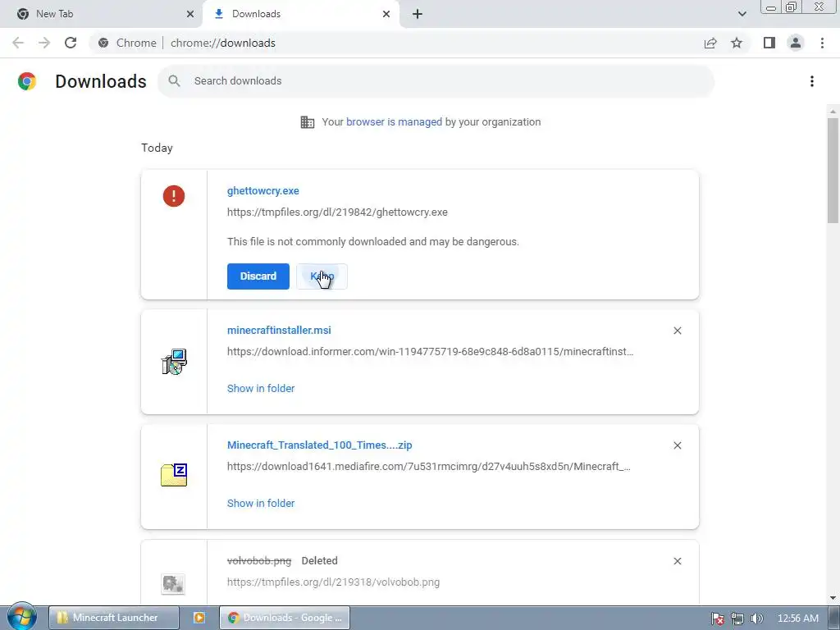Screen dimensions: 840x630
Task: Click the tmpfiles.org volvobob.png URL
Action: pos(333,582)
